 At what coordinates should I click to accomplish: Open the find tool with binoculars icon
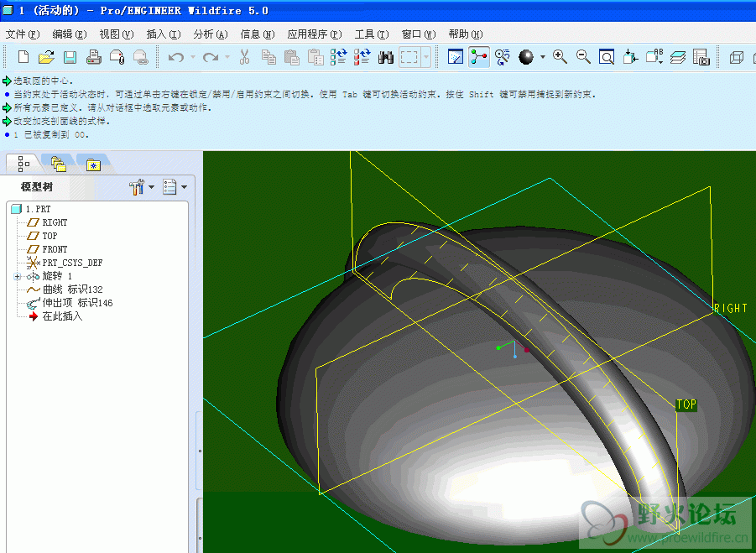coord(386,57)
